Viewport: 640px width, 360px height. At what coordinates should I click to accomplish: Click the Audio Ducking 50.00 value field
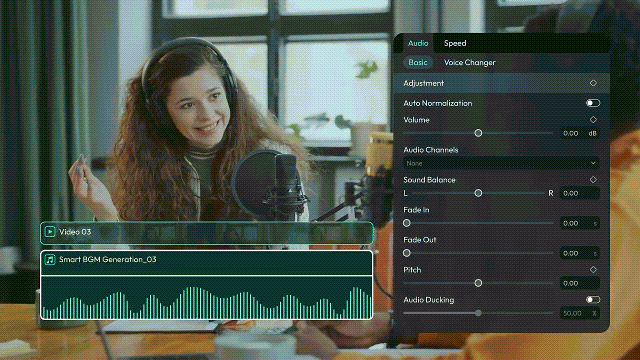580,313
